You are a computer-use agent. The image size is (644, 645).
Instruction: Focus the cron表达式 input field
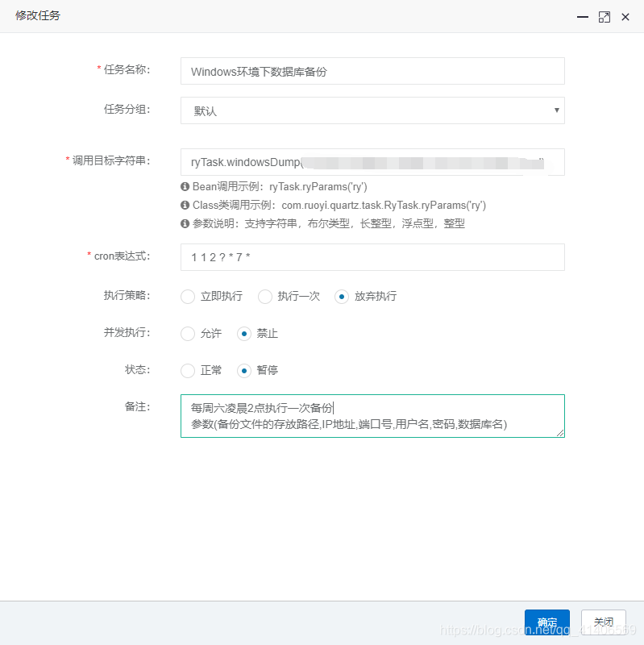(x=372, y=257)
